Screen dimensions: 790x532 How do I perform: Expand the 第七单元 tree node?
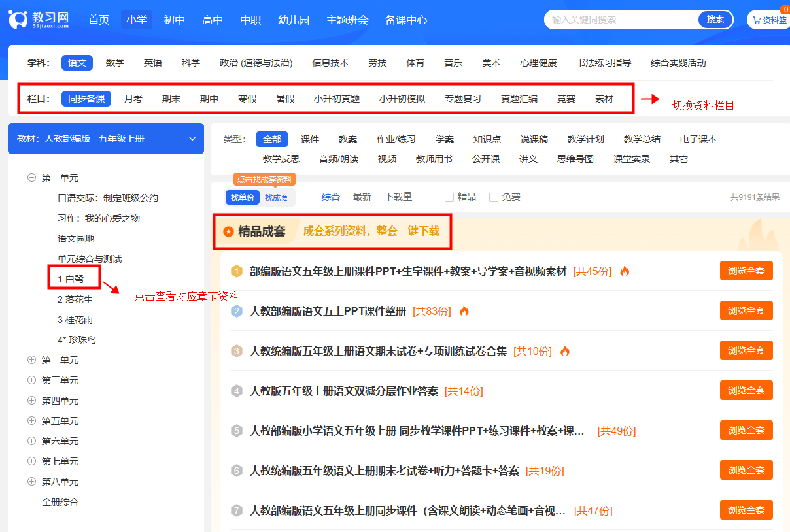tap(31, 461)
